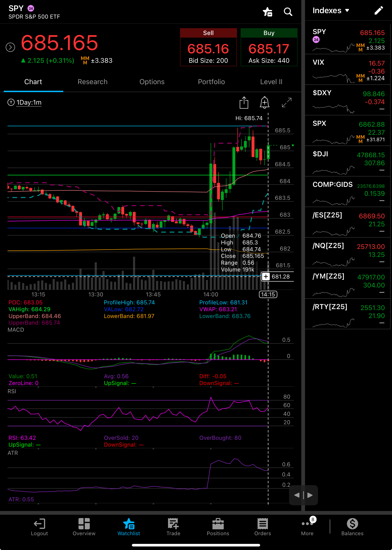392x550 pixels.
Task: Select /RTY[Z25] futures in the watchlist
Action: [x=347, y=314]
